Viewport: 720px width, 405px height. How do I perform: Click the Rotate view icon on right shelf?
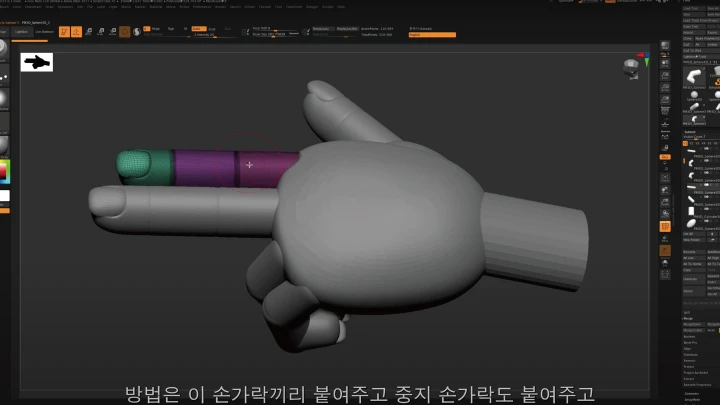665,214
